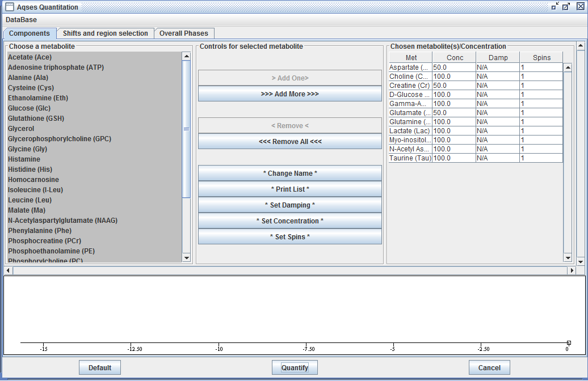Select N-Acetylaspartylglutamate (NAAG)
Screen dimensions: 588x381
click(x=94, y=221)
